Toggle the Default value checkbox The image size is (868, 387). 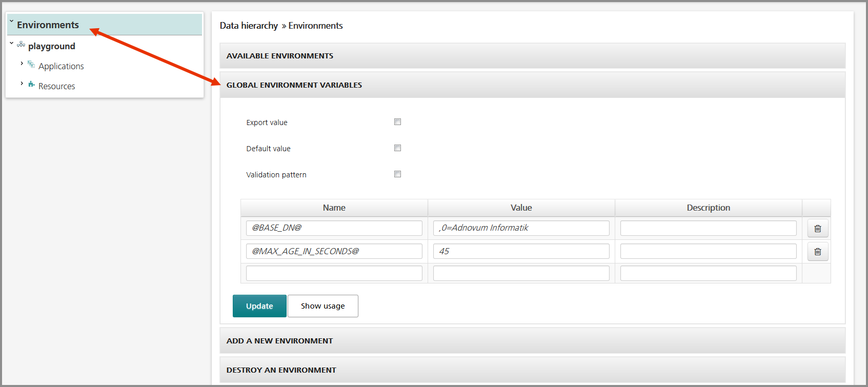coord(397,148)
